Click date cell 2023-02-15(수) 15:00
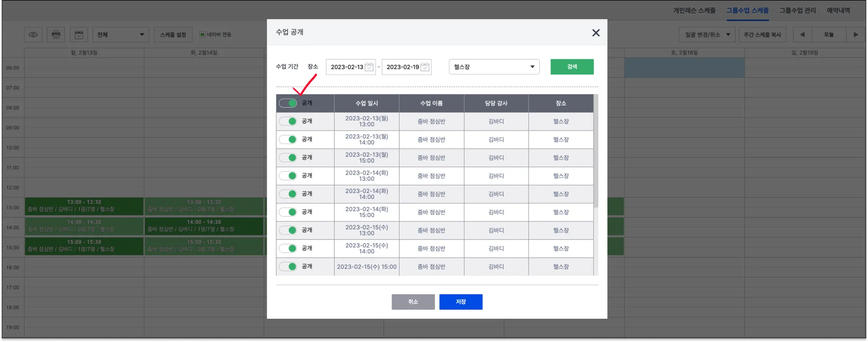Image resolution: width=868 pixels, height=342 pixels. coord(367,267)
